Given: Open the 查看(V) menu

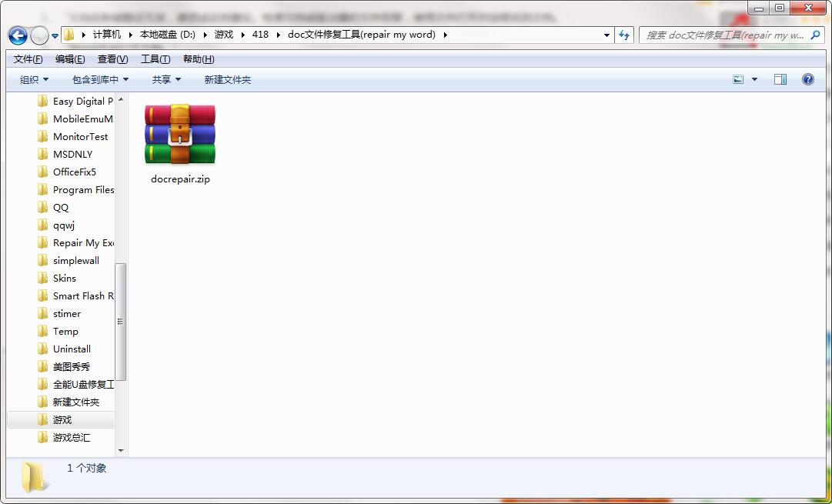Looking at the screenshot, I should point(112,59).
